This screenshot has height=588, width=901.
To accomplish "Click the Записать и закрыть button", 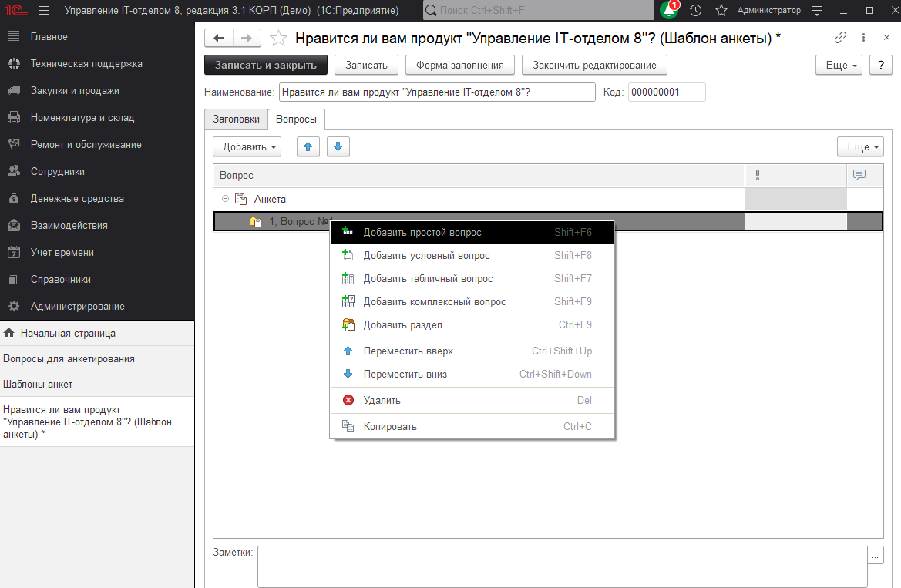I will (265, 66).
